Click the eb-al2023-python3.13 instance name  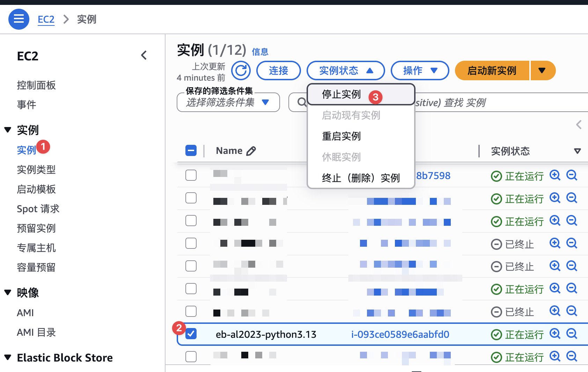tap(266, 334)
